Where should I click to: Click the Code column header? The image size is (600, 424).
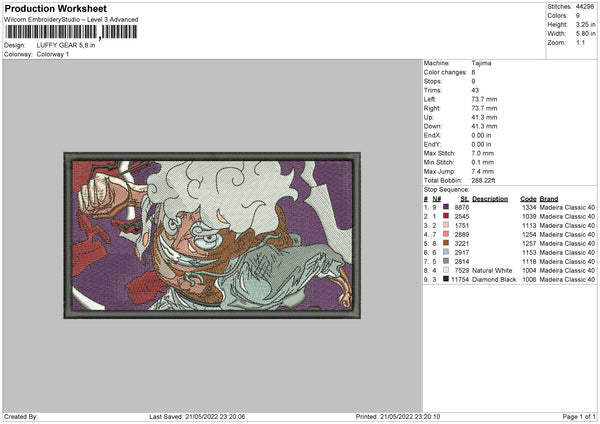[x=528, y=199]
